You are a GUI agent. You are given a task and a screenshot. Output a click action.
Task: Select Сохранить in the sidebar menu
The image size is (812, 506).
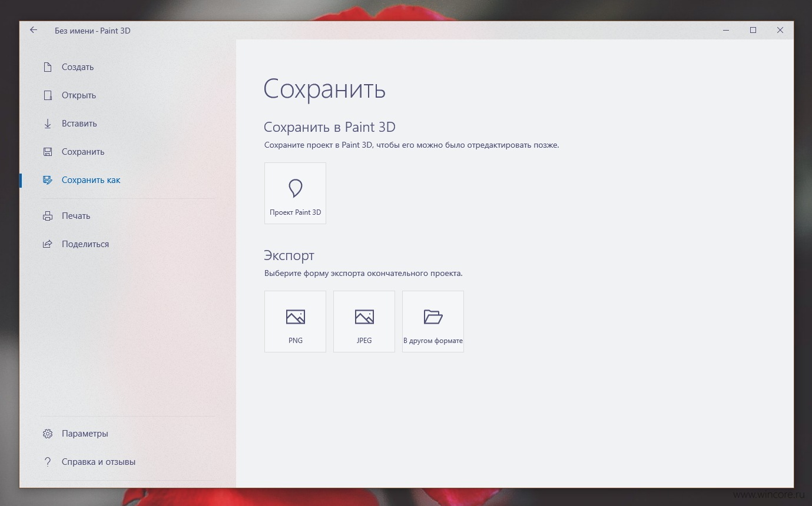click(83, 152)
